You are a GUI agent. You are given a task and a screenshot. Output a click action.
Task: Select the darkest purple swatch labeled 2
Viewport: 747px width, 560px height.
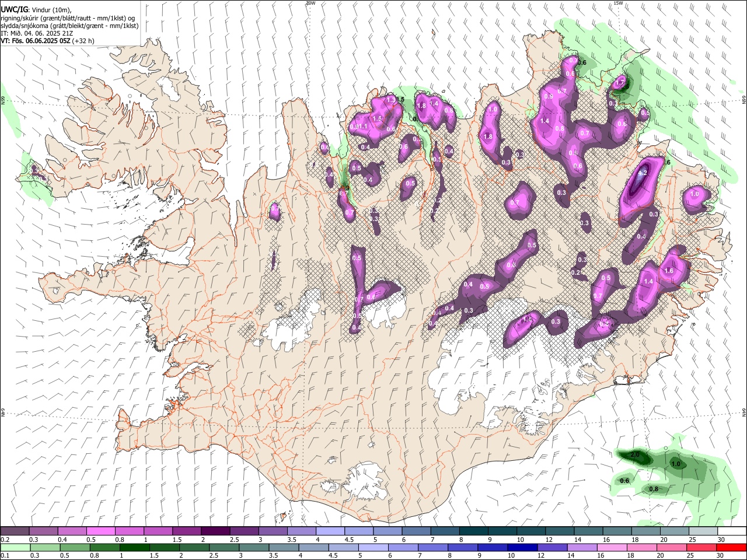pos(215,531)
